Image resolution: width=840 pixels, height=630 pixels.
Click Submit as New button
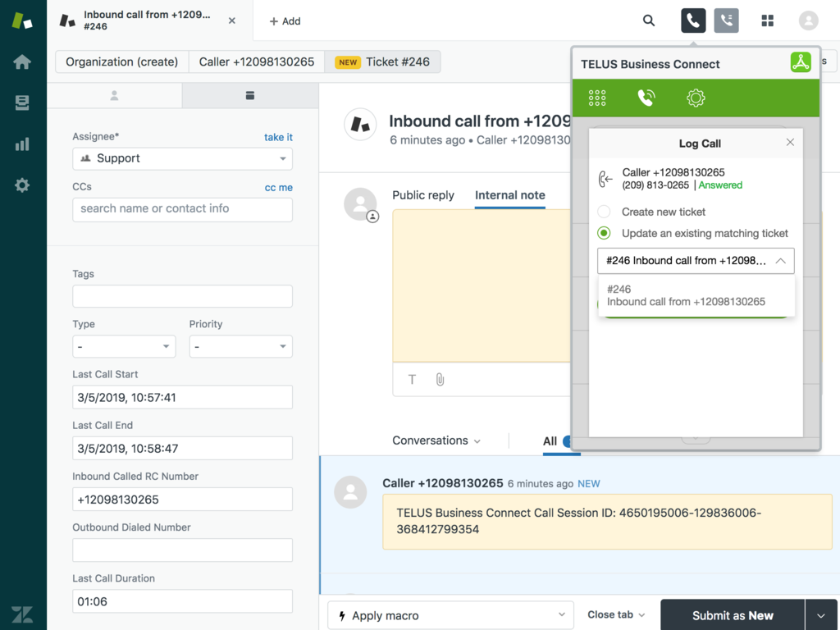(732, 615)
